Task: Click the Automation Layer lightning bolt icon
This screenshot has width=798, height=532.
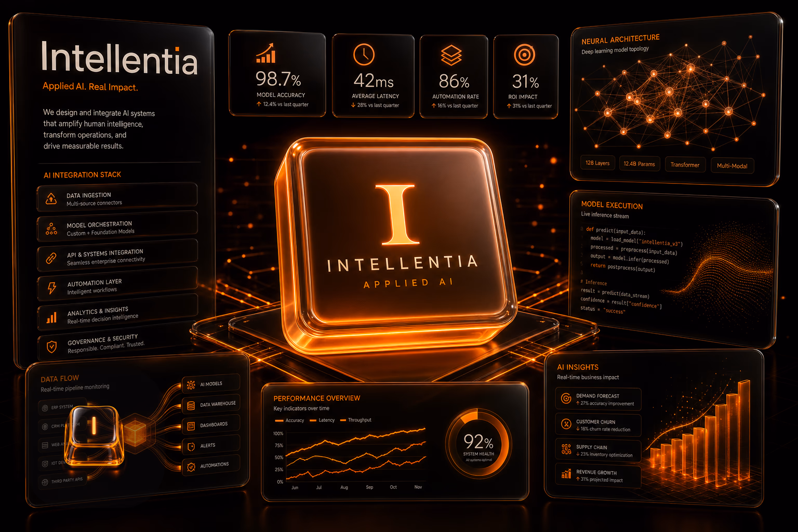Action: (51, 287)
